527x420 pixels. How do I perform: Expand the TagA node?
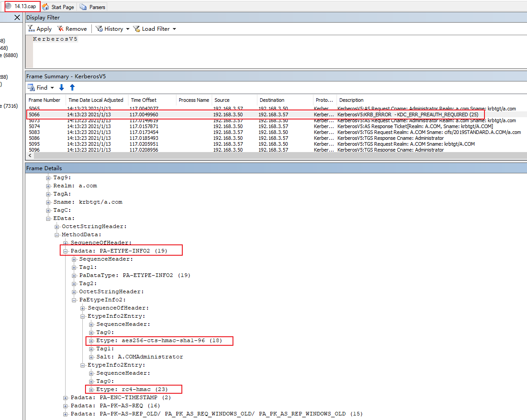(48, 194)
